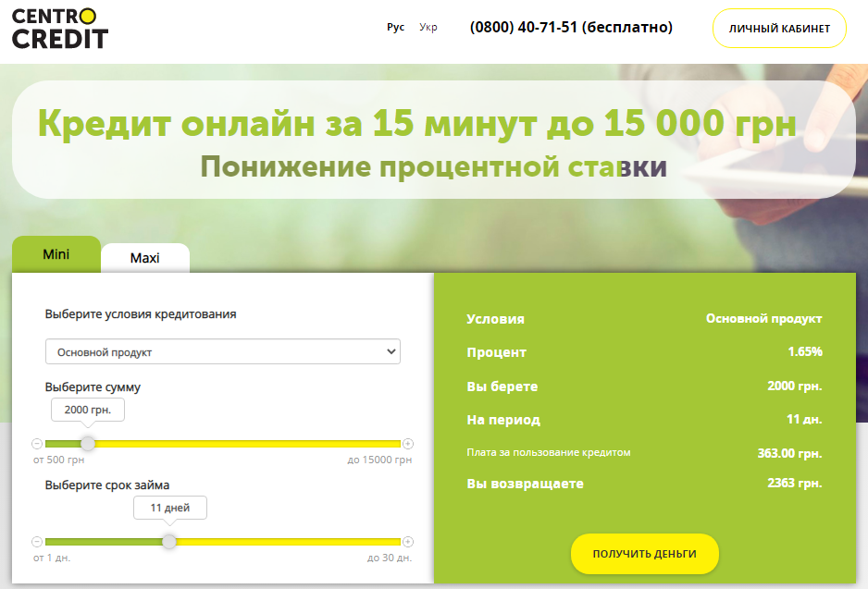868x589 pixels.
Task: Click the headline Кредит онлайн за 15 минут
Action: point(417,122)
